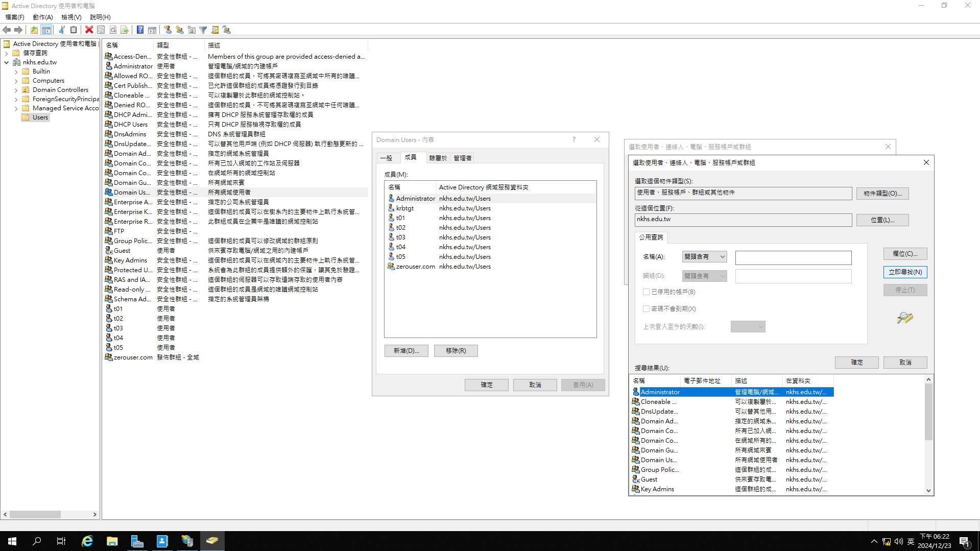Expand the Domain Controllers node
This screenshot has height=551, width=980.
pos(16,90)
